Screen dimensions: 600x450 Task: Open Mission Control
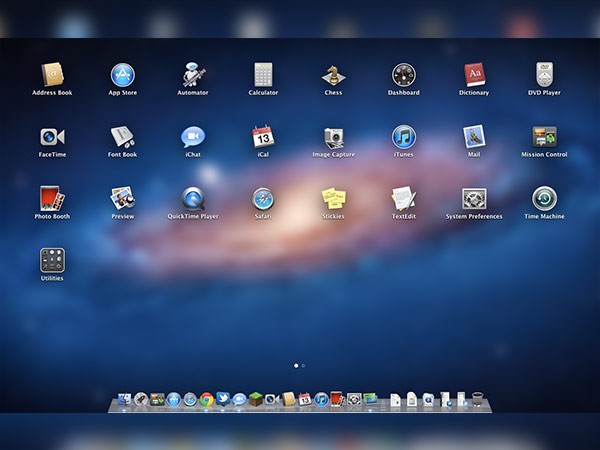coord(544,137)
